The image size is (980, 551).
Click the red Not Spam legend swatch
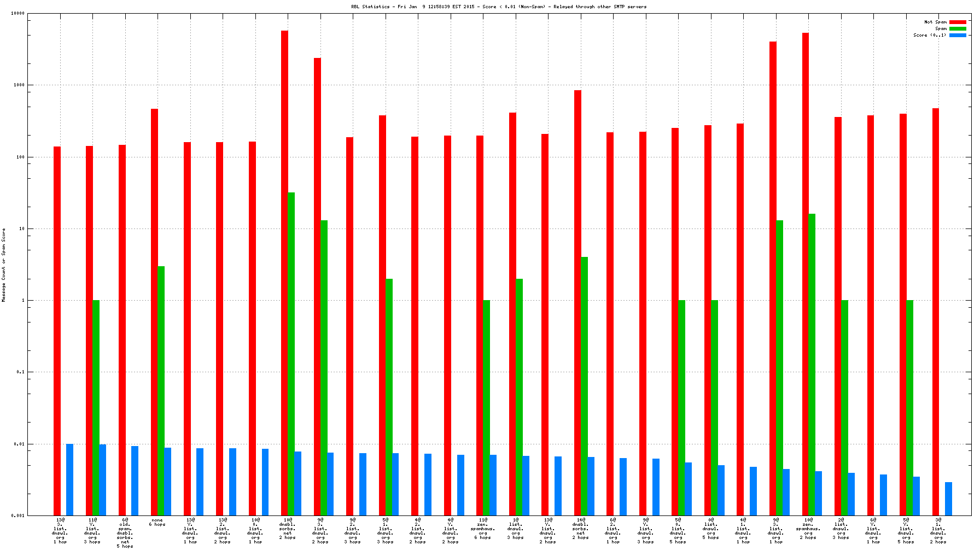(958, 22)
